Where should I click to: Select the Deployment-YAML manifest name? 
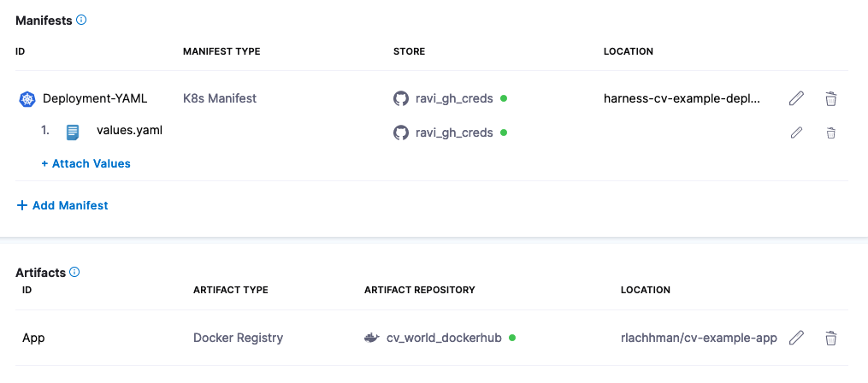point(95,98)
